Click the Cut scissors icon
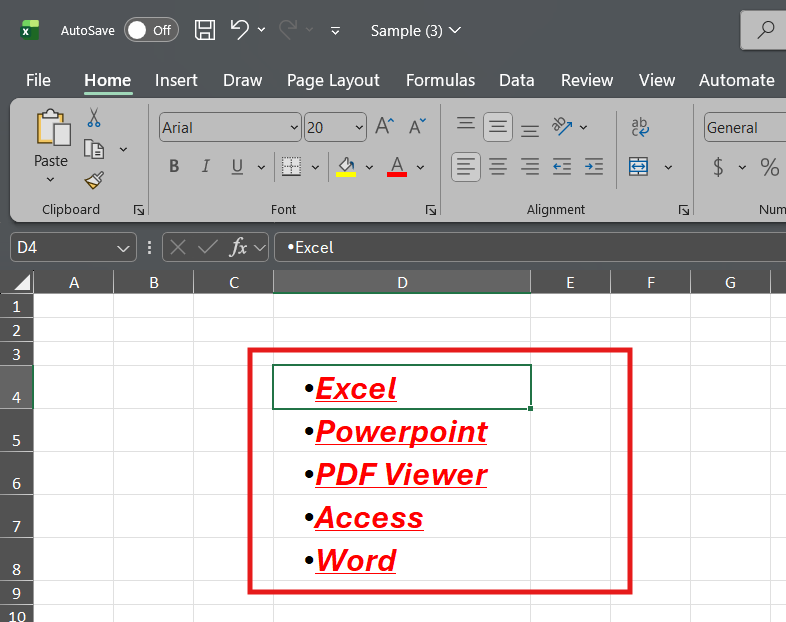The height and width of the screenshot is (622, 786). coord(94,118)
